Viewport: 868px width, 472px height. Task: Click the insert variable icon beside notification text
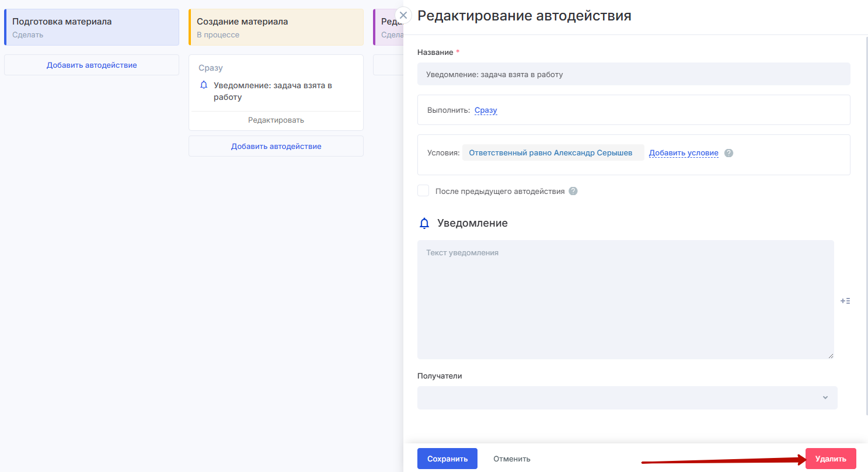845,301
